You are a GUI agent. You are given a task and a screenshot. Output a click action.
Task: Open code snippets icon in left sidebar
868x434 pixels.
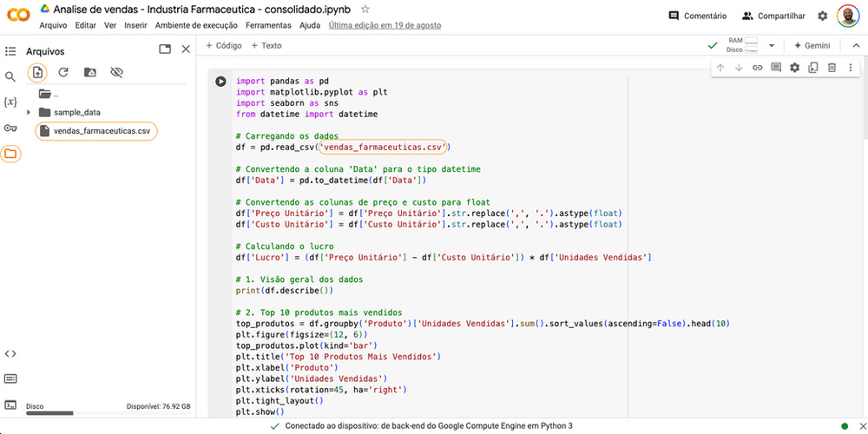click(10, 354)
